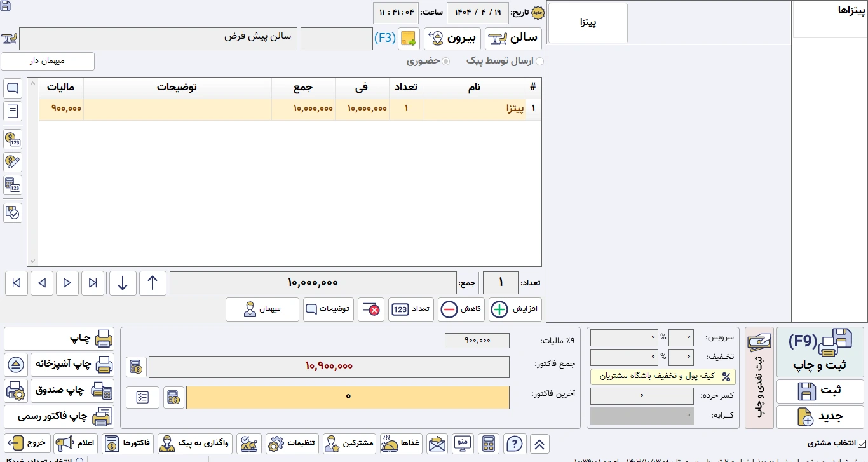Image resolution: width=868 pixels, height=462 pixels.
Task: Select the 'پیتزاها' category
Action: [830, 11]
